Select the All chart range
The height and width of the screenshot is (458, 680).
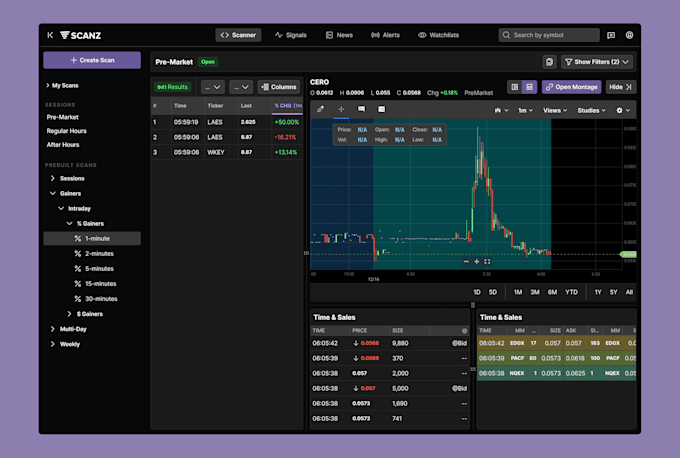click(x=629, y=292)
